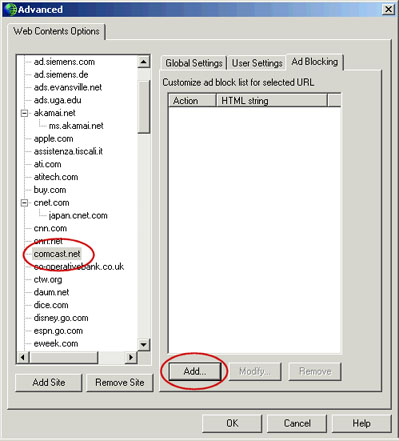Select disney.go.com in the site tree
Viewport: 399px width, 441px height.
coord(61,318)
